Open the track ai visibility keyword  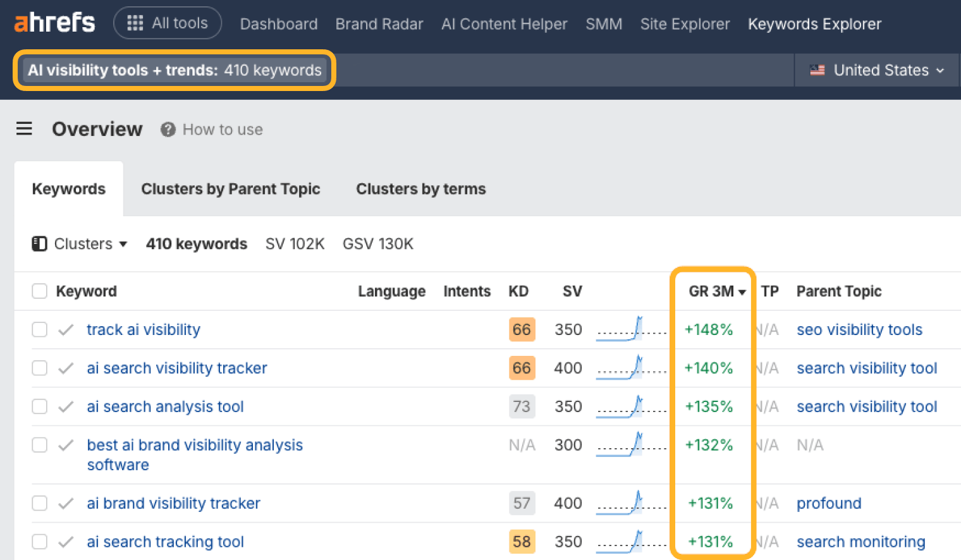coord(144,330)
